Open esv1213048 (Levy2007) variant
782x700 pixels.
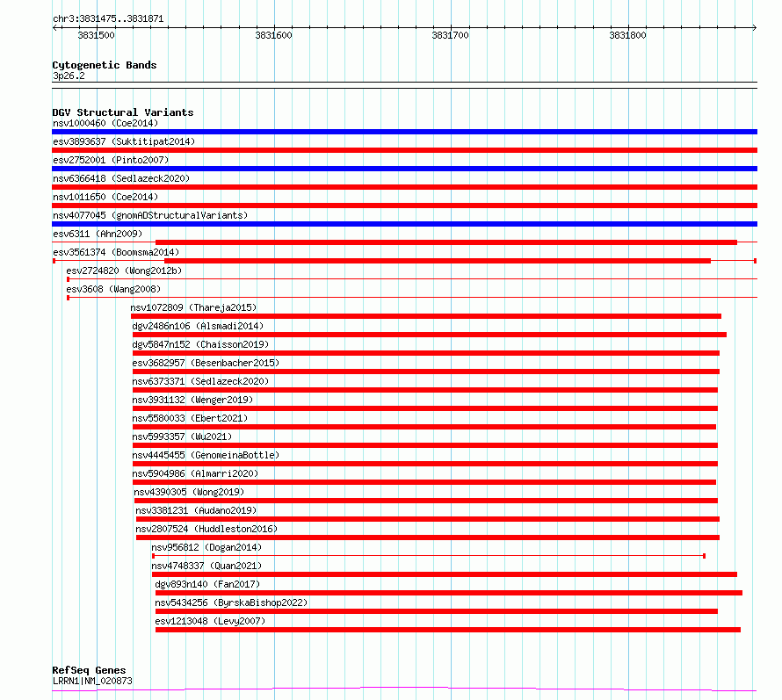(x=210, y=621)
